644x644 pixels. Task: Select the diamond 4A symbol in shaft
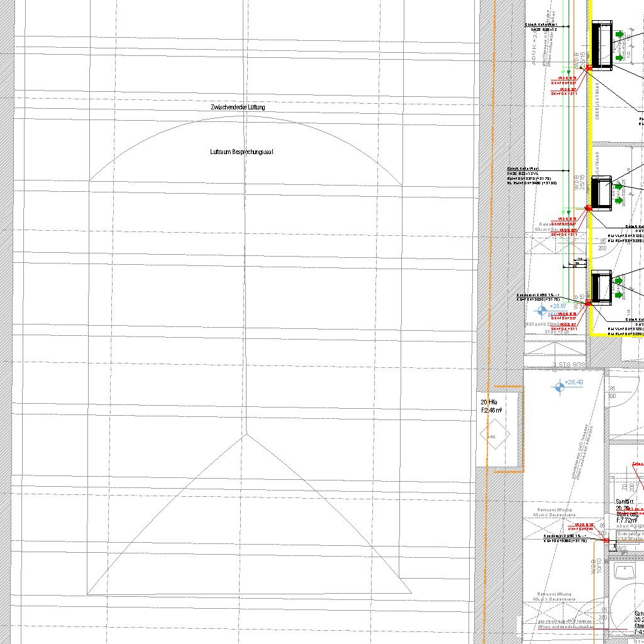(495, 435)
